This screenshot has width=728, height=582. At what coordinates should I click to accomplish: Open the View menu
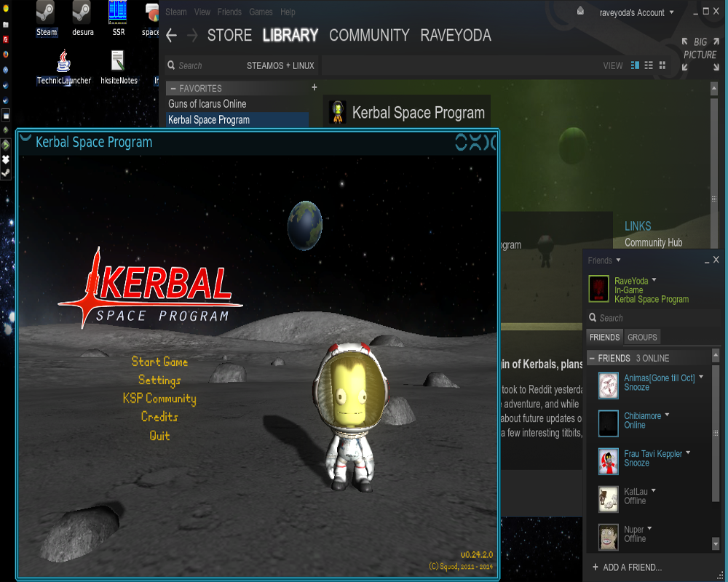tap(202, 12)
